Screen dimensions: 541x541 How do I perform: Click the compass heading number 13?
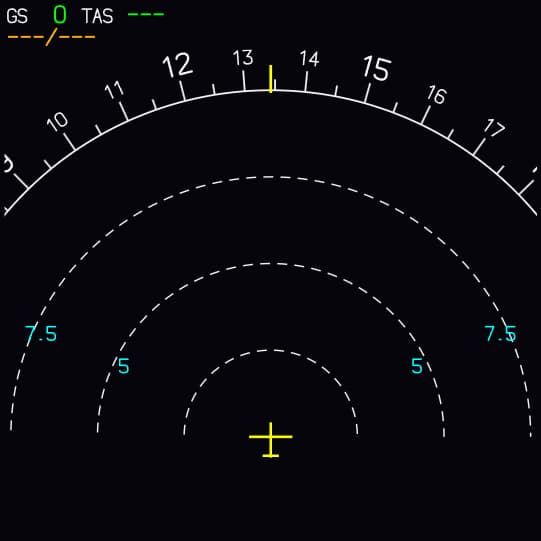(243, 58)
